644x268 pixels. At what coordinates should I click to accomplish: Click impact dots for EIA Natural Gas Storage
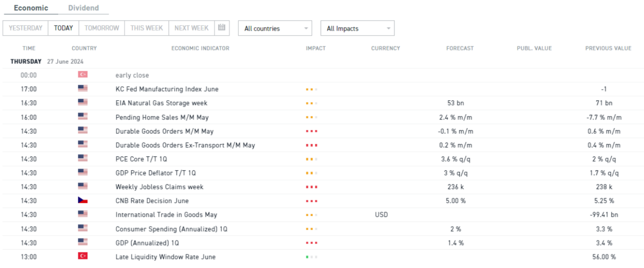tap(311, 103)
